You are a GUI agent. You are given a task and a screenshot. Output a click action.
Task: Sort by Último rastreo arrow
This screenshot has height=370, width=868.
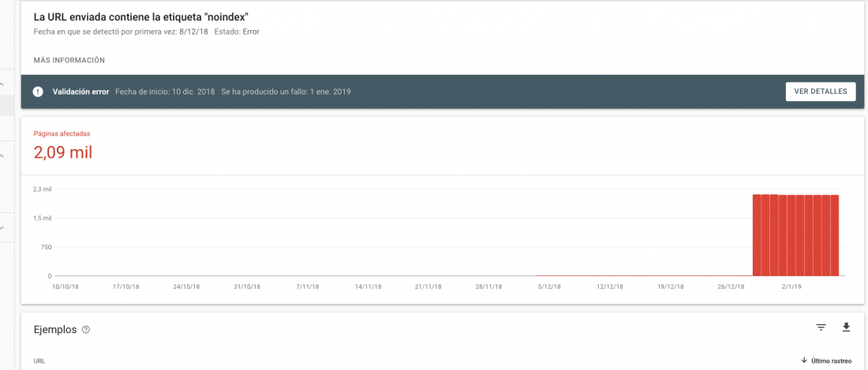point(804,361)
